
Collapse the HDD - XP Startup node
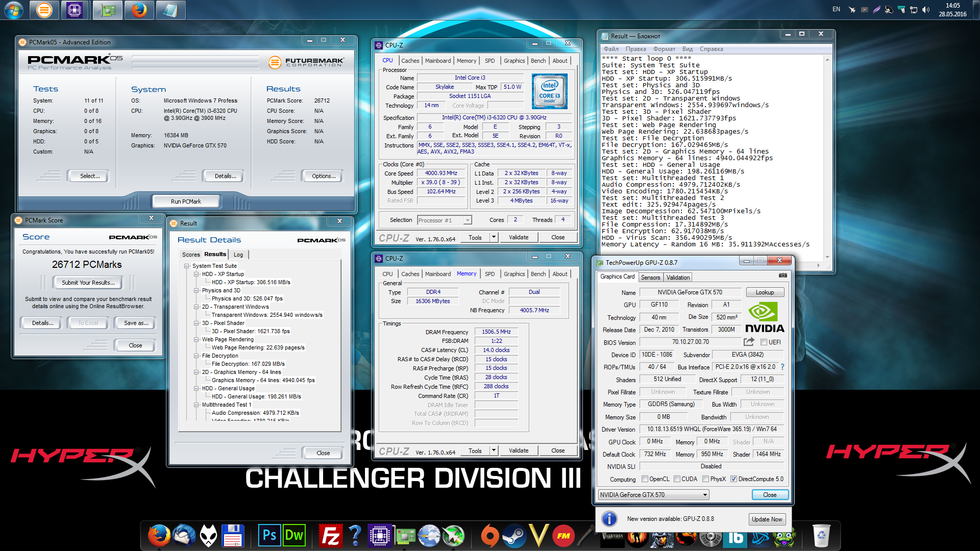(197, 274)
